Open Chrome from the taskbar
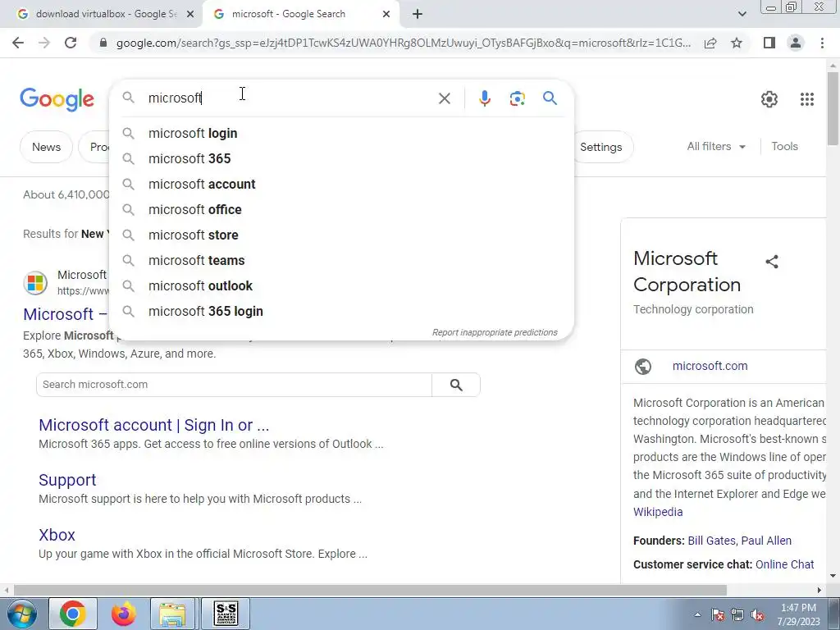Image resolution: width=840 pixels, height=630 pixels. pyautogui.click(x=73, y=614)
